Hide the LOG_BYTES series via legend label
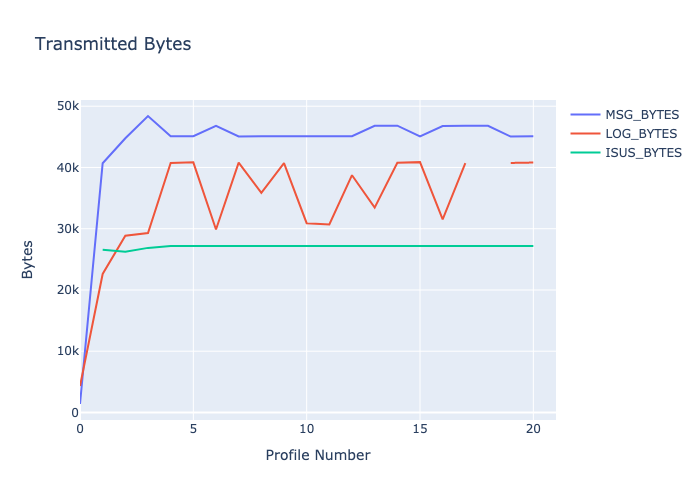 [x=641, y=133]
